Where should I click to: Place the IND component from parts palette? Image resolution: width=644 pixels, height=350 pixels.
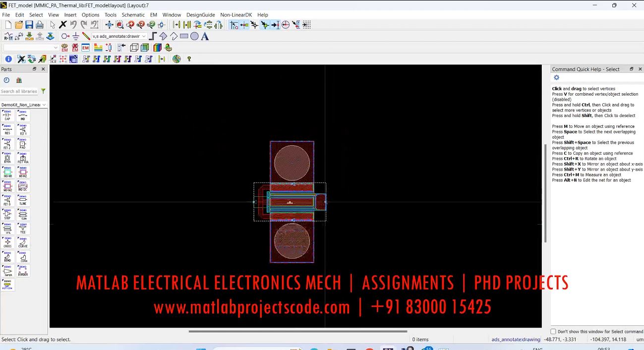(x=23, y=116)
